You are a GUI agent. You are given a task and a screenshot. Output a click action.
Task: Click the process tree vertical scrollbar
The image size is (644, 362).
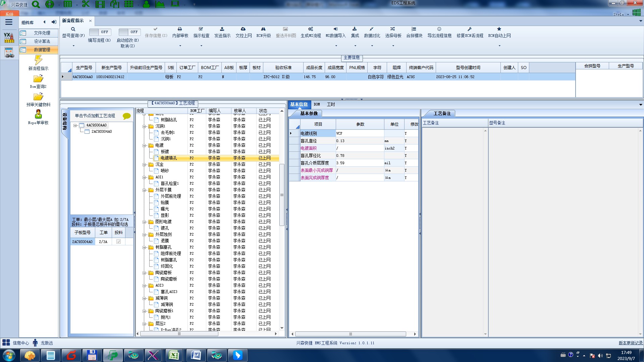tap(282, 195)
